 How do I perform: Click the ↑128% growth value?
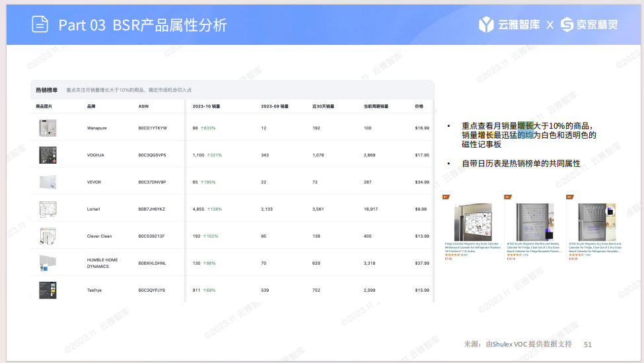(215, 209)
